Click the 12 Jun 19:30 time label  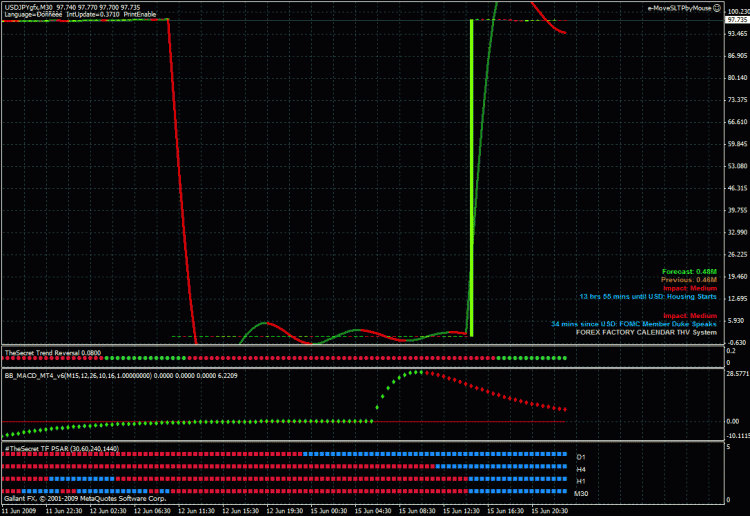(285, 511)
